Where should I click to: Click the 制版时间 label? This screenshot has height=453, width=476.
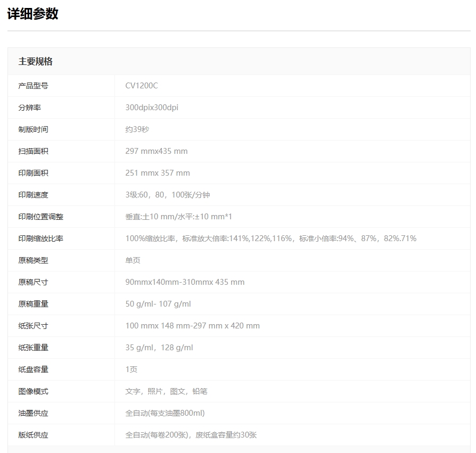point(33,129)
